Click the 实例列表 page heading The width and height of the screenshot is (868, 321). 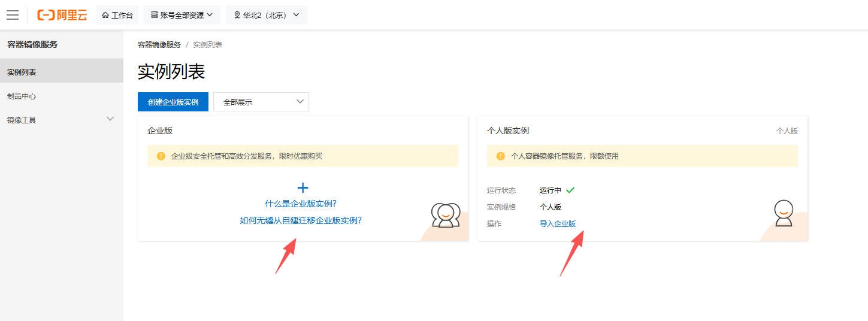171,72
